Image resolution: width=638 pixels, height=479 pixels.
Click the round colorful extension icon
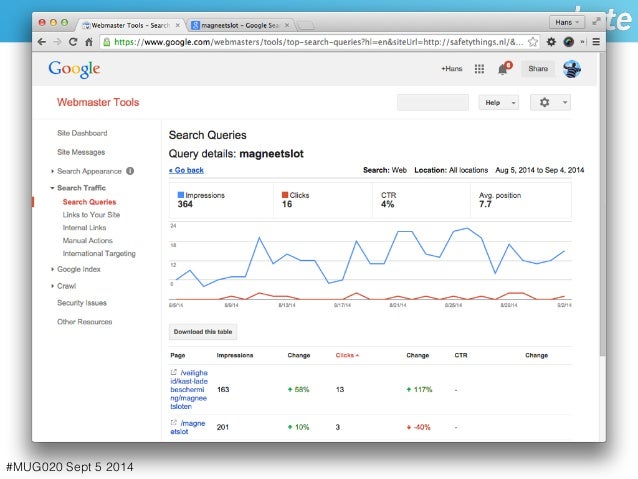(568, 42)
